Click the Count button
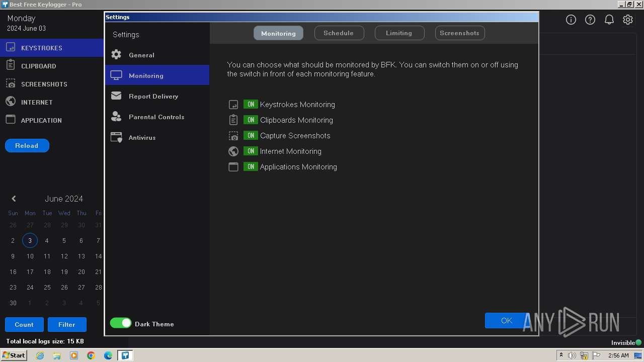 click(24, 324)
